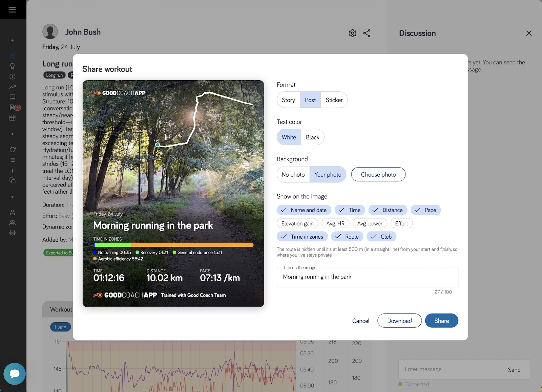The image size is (542, 392).
Task: Toggle the Distance chip
Action: (x=388, y=210)
